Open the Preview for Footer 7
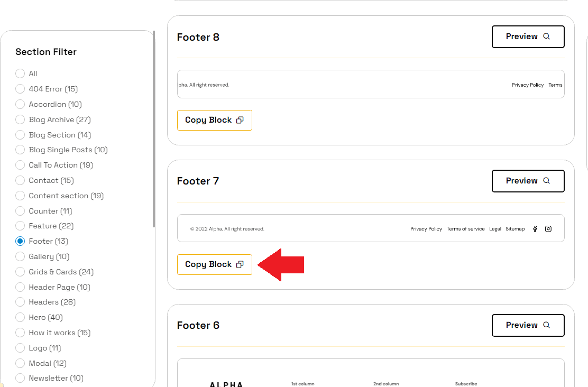 point(528,181)
